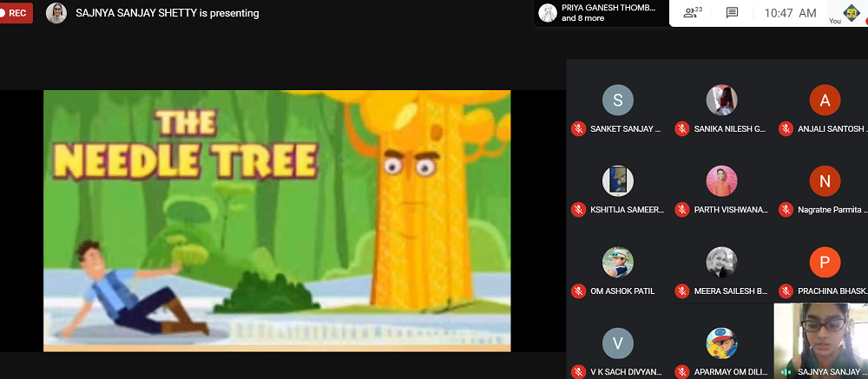
Task: Click the presenter avatar next to SAJNYA SANJAY SHETTY
Action: pyautogui.click(x=56, y=13)
